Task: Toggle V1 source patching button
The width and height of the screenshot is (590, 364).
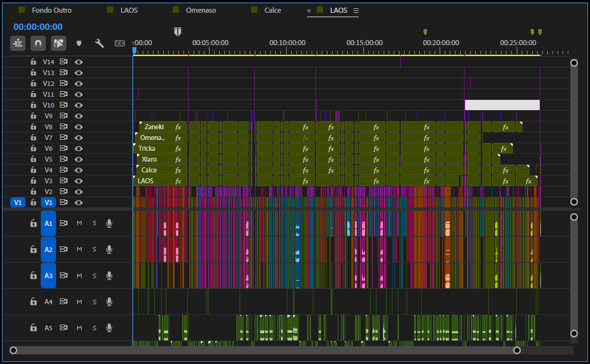Action: pos(18,202)
